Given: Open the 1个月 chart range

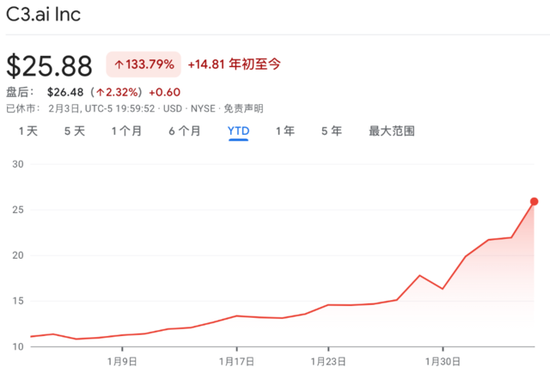Looking at the screenshot, I should click(x=127, y=131).
